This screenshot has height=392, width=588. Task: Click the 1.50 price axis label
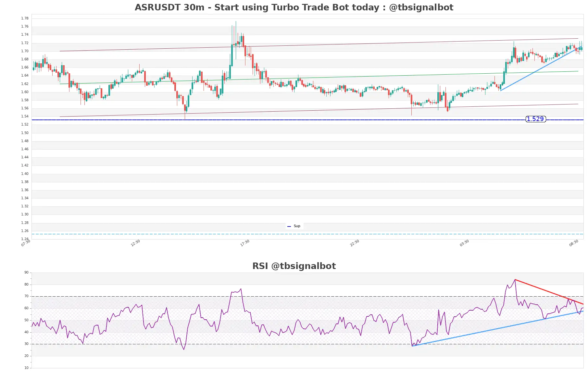(x=25, y=133)
